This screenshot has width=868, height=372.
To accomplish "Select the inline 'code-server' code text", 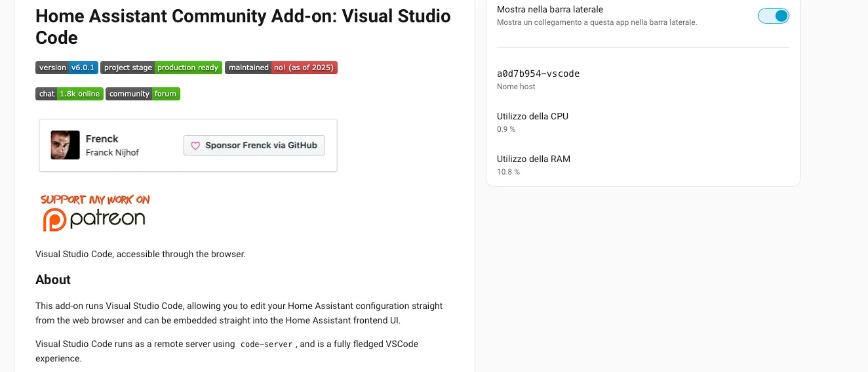I will tap(266, 344).
